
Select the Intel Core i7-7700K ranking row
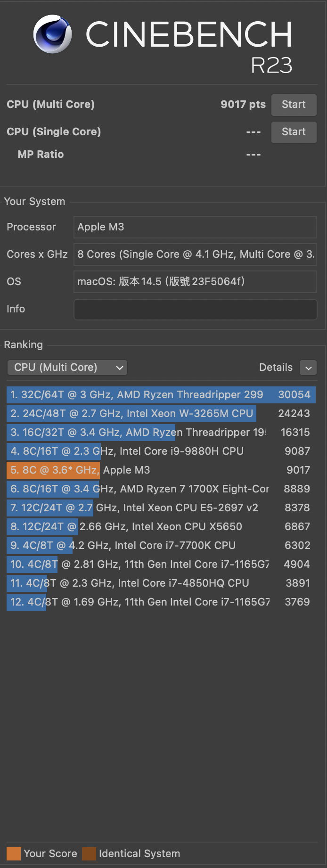[x=161, y=546]
